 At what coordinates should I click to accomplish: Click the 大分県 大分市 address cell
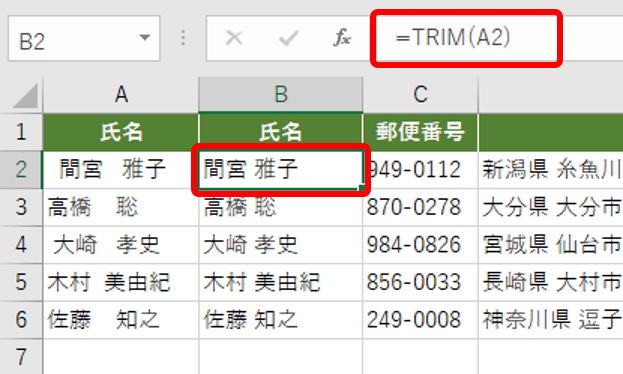551,207
